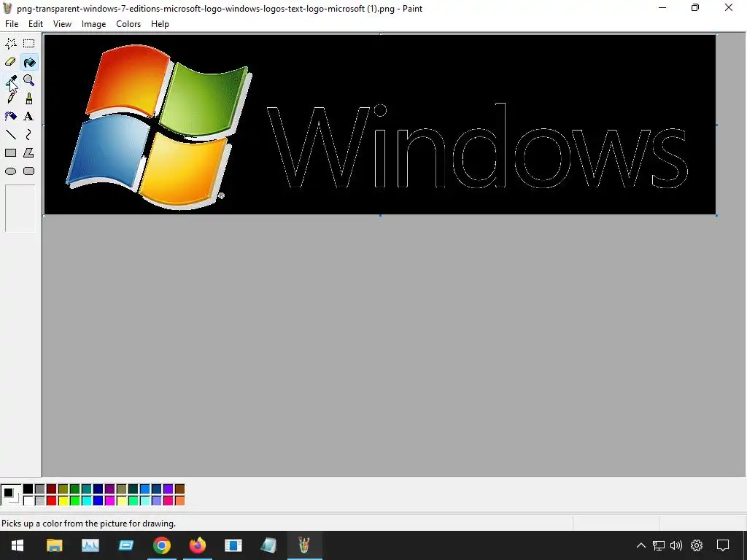
Task: Select the violet purple swatch
Action: [x=169, y=489]
